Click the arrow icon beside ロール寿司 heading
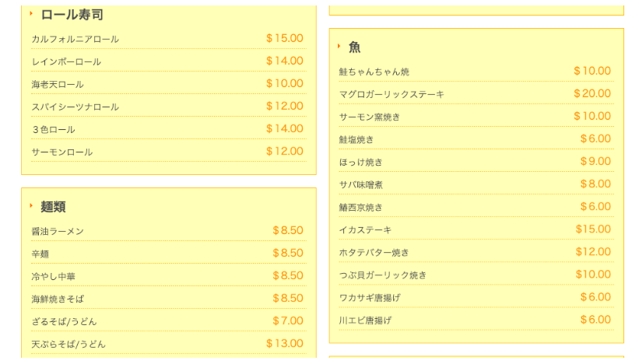The height and width of the screenshot is (364, 639). (31, 13)
